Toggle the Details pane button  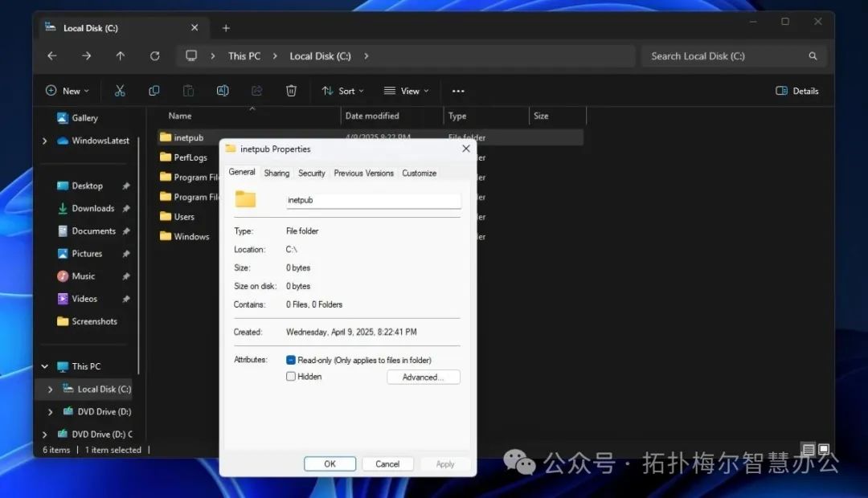796,91
